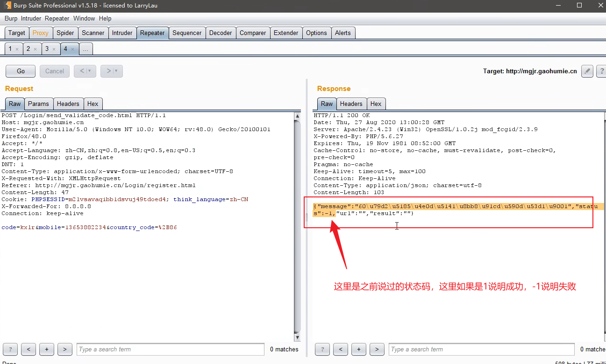Image resolution: width=606 pixels, height=364 pixels.
Task: Open the history back dropdown button
Action: [85, 71]
